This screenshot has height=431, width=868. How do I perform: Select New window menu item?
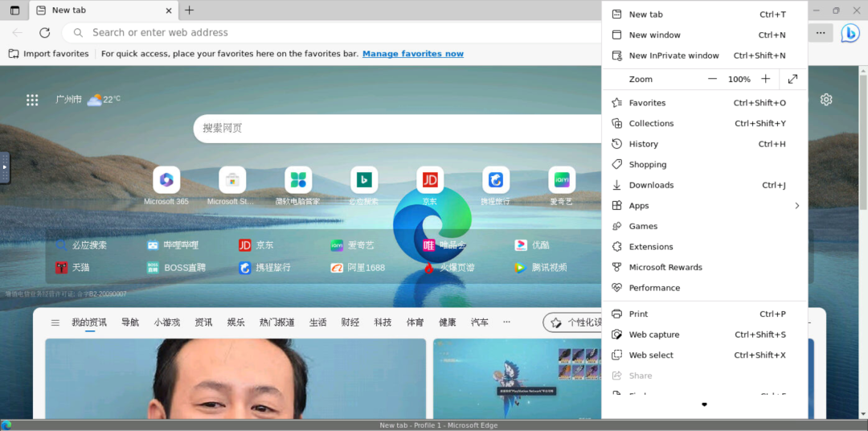tap(704, 35)
